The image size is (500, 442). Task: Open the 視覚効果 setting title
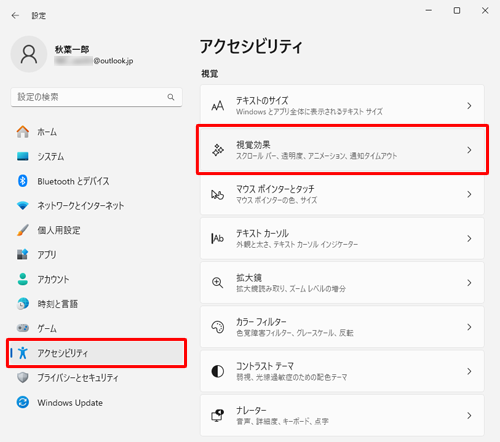pyautogui.click(x=253, y=145)
